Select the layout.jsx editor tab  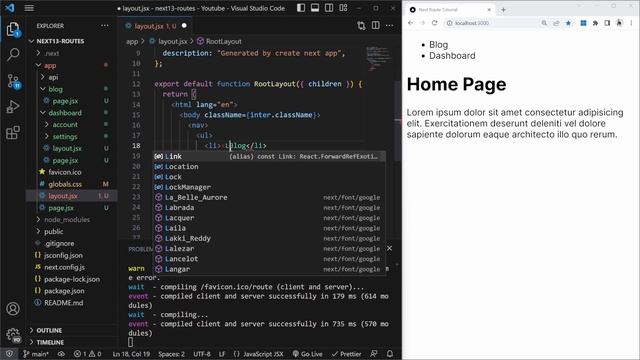pyautogui.click(x=156, y=26)
